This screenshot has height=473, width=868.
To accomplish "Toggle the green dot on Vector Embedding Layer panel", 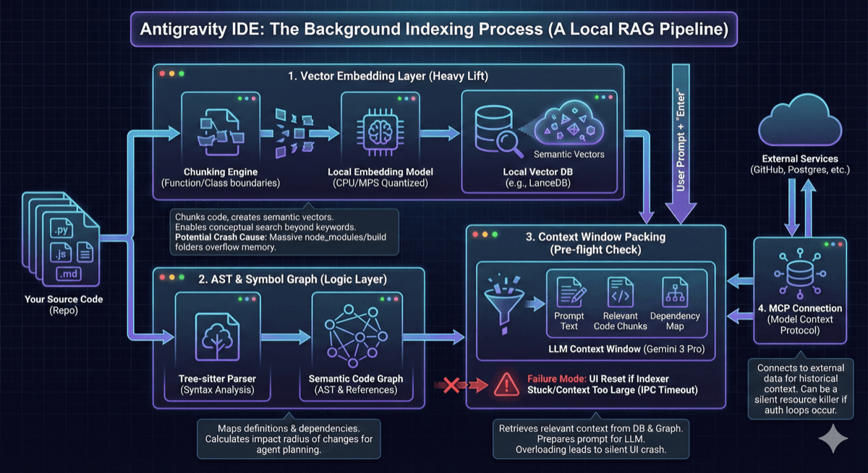I will pos(182,73).
